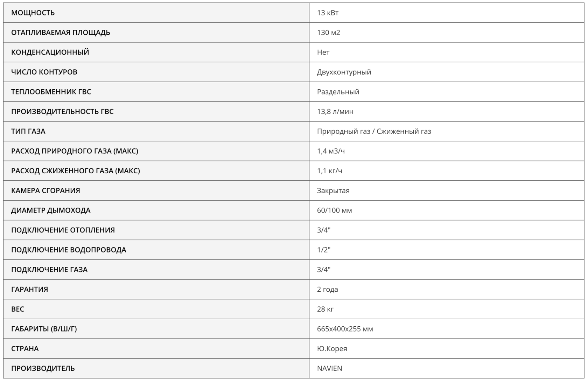Select the 13 кВт power value
The height and width of the screenshot is (382, 588).
(x=328, y=13)
